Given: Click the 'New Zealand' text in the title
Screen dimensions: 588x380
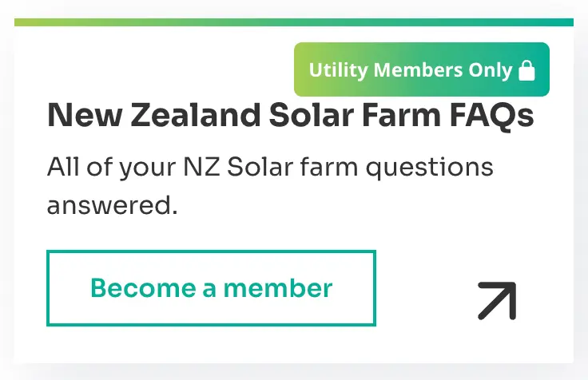Looking at the screenshot, I should 150,117.
